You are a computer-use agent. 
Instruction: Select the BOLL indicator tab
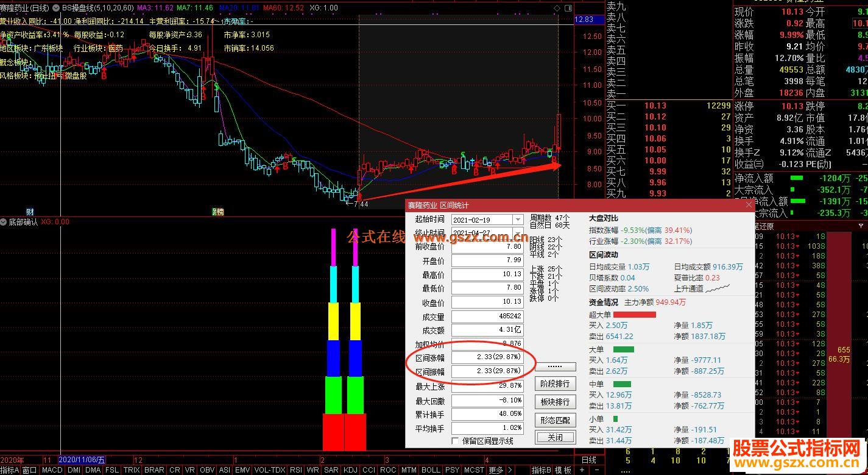[431, 470]
